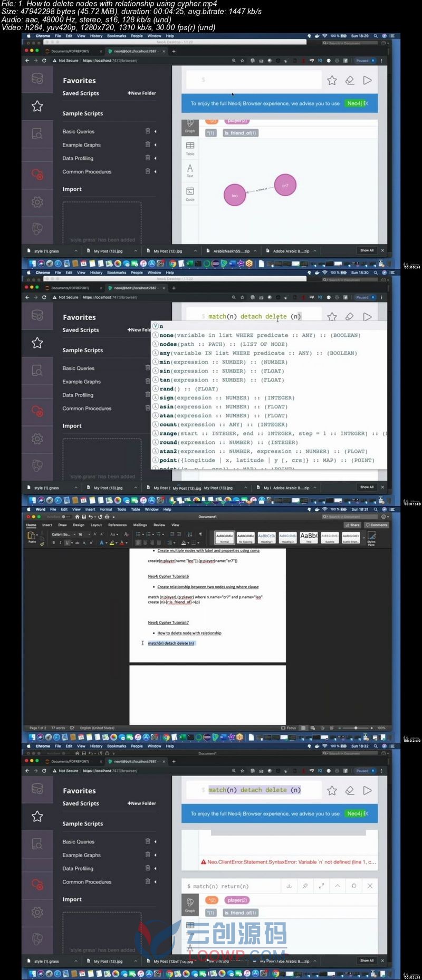Click Paste icon in Word ribbon
Viewport: 422px width, 980px height.
coord(32,536)
